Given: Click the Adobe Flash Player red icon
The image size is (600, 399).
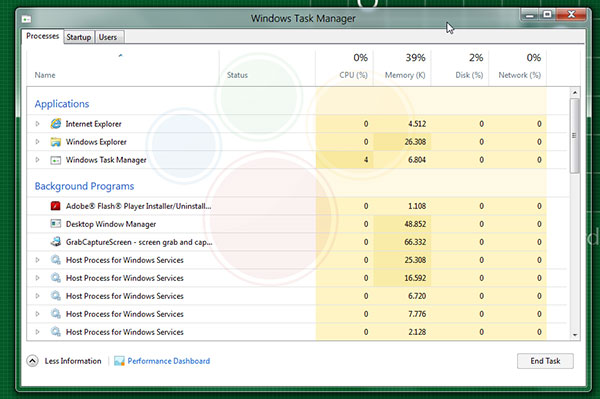Looking at the screenshot, I should [x=55, y=206].
